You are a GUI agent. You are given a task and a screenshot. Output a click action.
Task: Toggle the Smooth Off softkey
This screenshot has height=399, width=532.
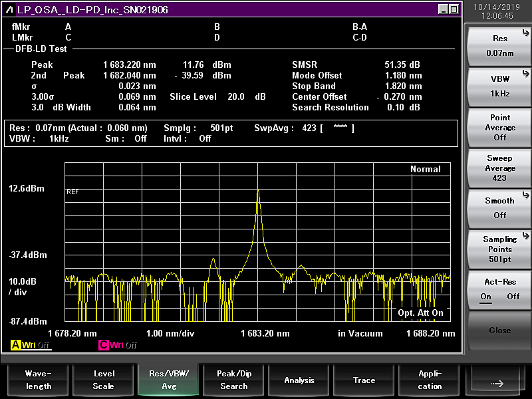tap(499, 207)
